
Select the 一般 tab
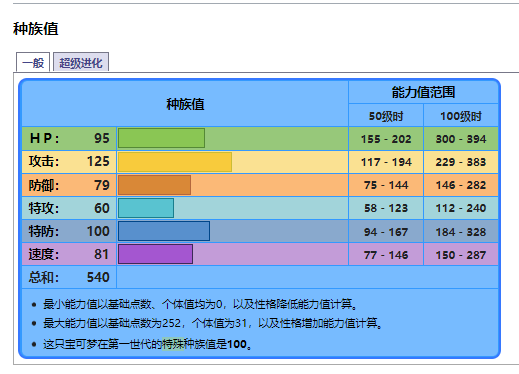(x=33, y=62)
